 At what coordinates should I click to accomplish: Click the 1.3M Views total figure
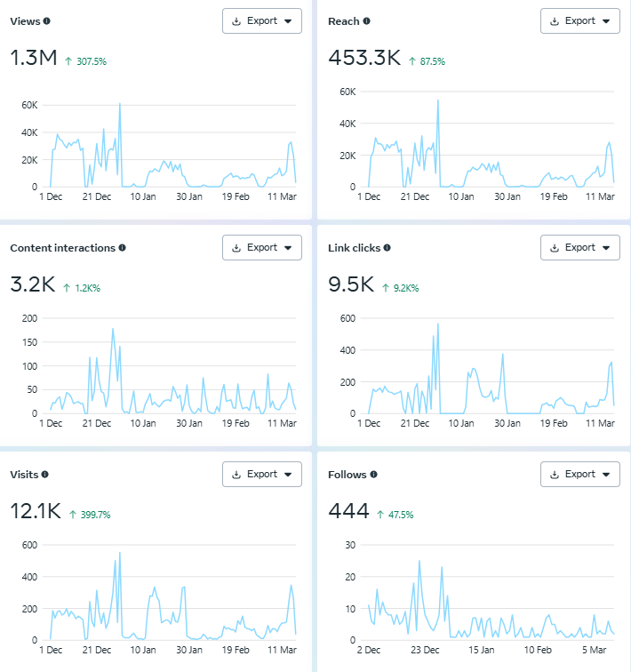pyautogui.click(x=33, y=59)
